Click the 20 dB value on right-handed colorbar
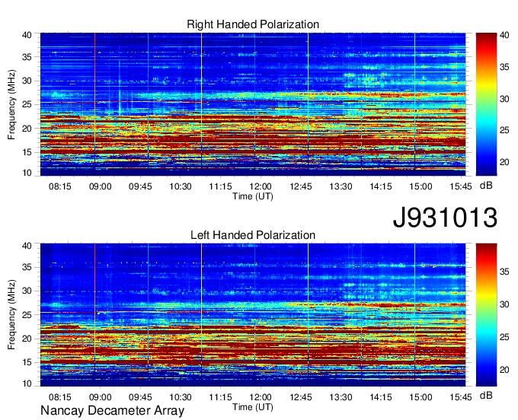 pos(504,162)
